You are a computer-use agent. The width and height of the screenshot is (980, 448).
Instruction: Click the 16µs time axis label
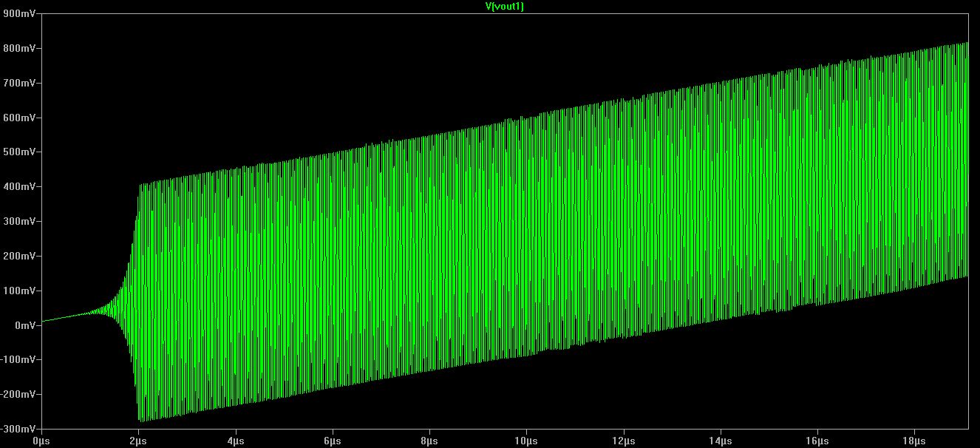tap(817, 441)
